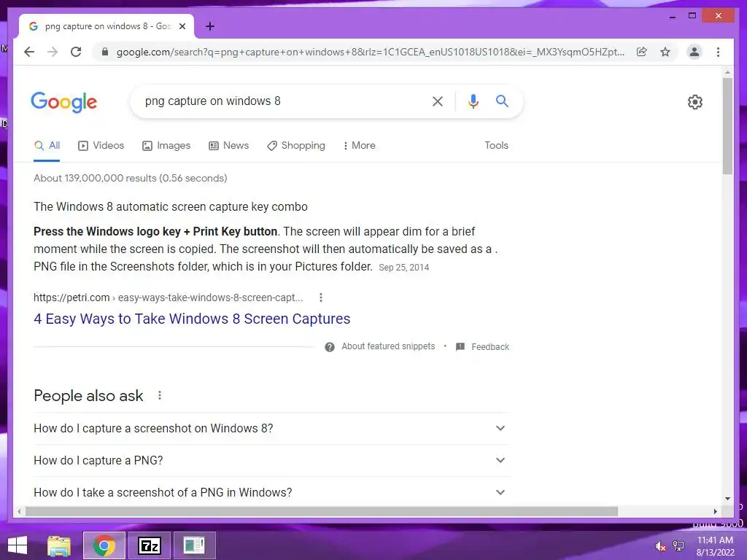Open the More search categories menu

(359, 146)
